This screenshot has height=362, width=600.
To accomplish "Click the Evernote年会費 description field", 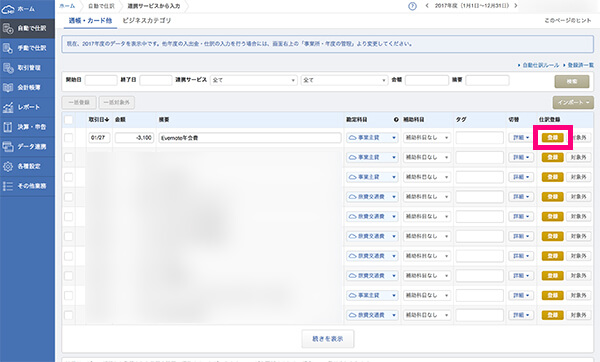I will (x=250, y=138).
